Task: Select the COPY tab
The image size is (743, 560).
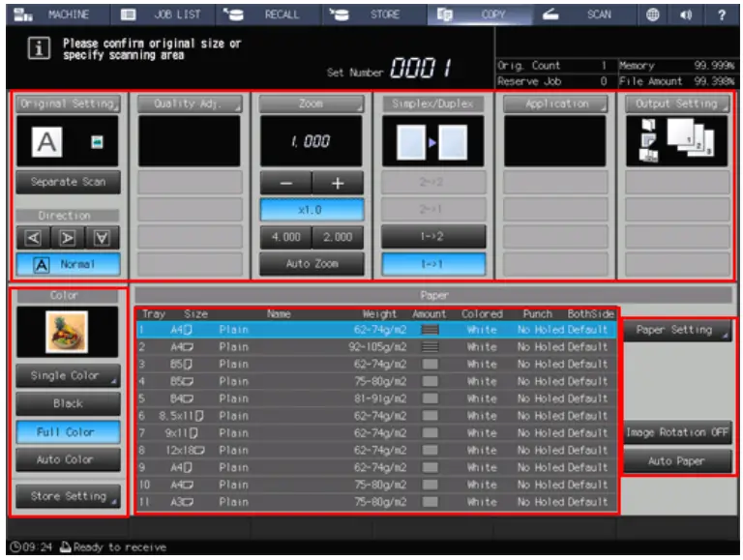Action: point(479,15)
